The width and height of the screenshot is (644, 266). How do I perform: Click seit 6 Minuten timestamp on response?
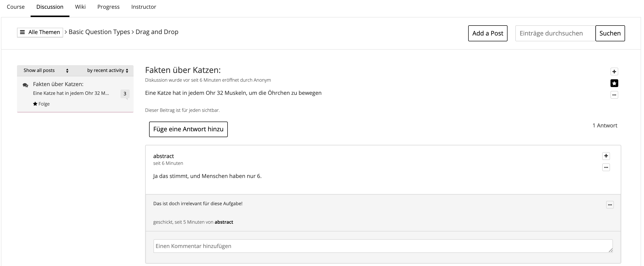[x=168, y=163]
